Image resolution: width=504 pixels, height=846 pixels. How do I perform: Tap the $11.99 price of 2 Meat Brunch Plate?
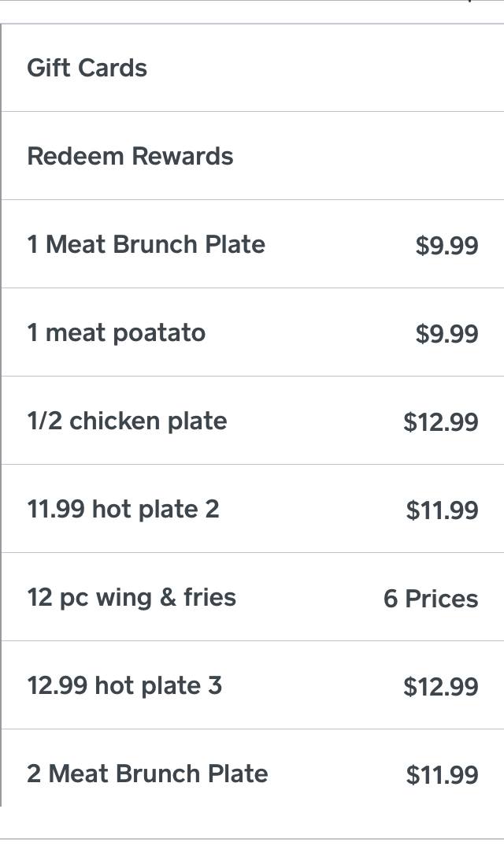click(442, 775)
